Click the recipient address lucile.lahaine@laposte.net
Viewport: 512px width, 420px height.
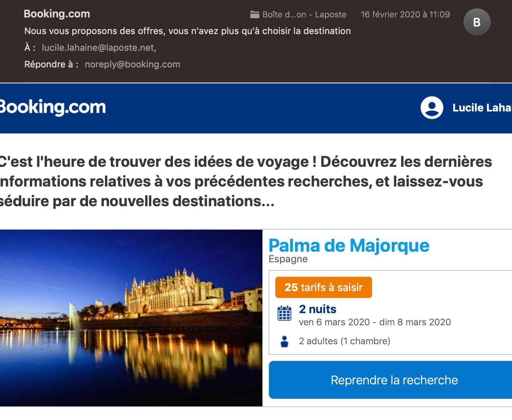(99, 48)
